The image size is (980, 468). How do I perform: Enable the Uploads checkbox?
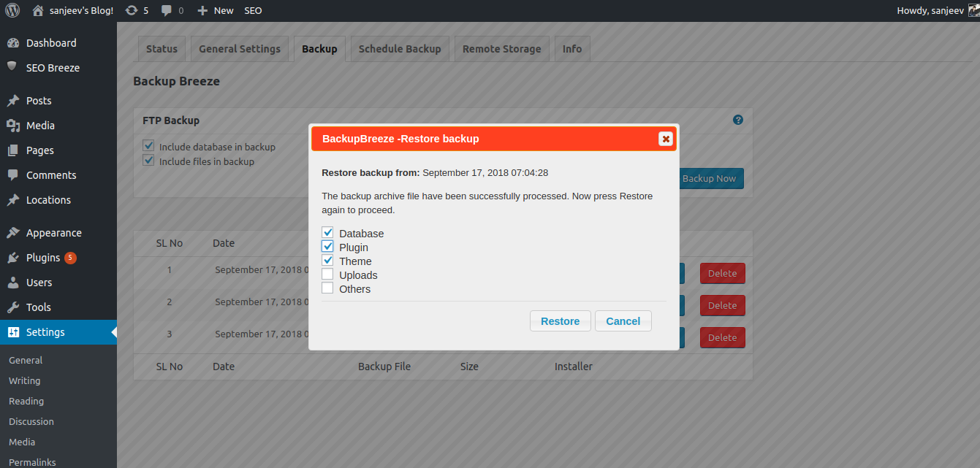click(327, 275)
